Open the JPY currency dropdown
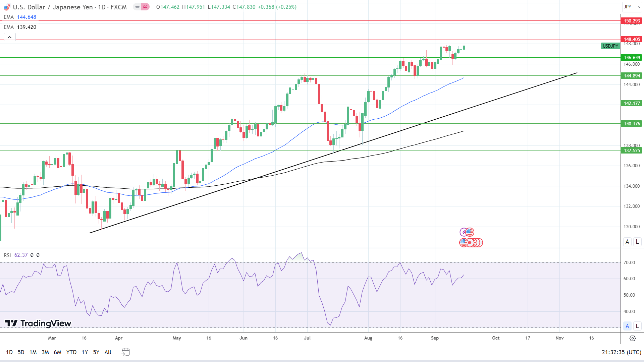This screenshot has width=644, height=362. click(632, 7)
